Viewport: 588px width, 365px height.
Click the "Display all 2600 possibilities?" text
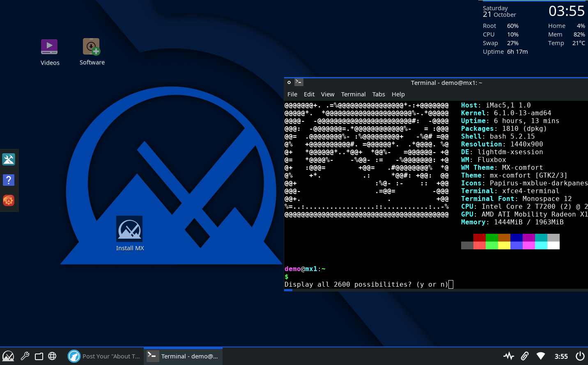tap(348, 285)
